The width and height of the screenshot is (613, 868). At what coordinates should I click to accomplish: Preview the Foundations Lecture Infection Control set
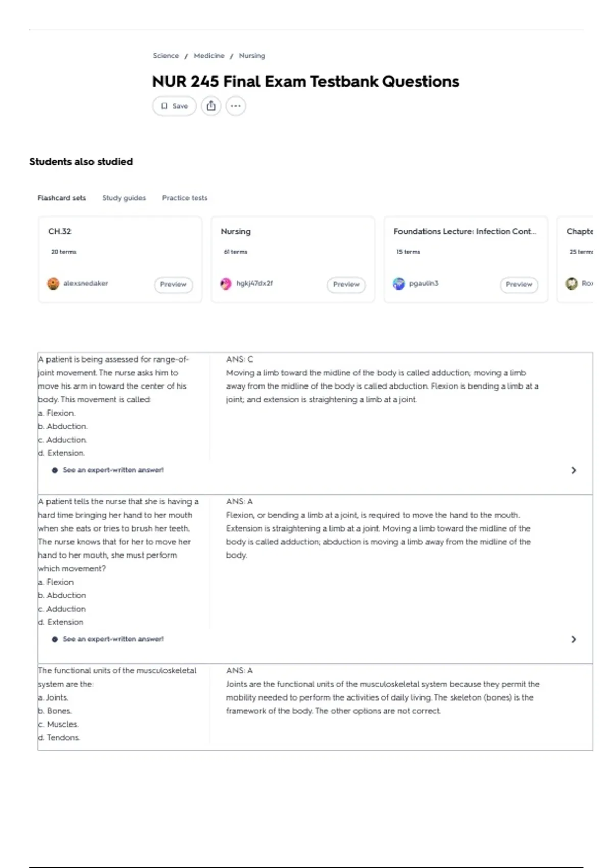(x=518, y=284)
